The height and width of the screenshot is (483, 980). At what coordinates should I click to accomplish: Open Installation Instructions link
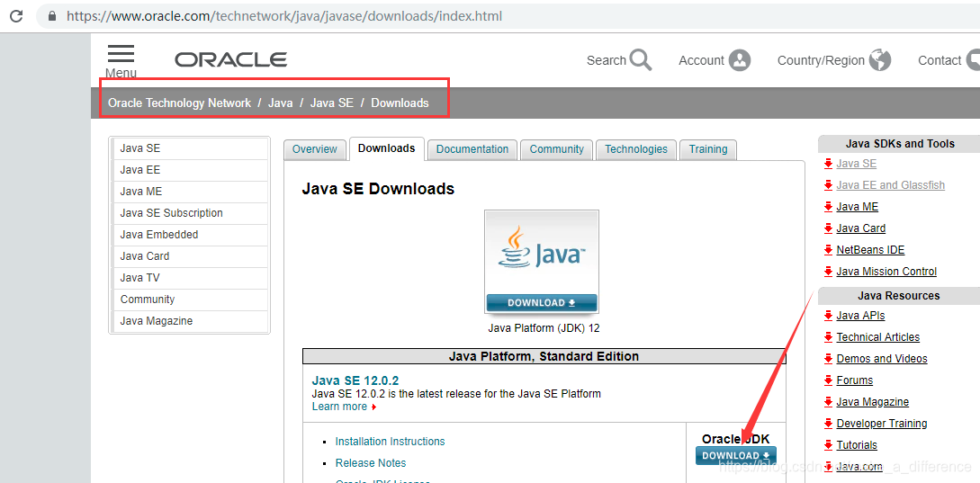point(390,442)
